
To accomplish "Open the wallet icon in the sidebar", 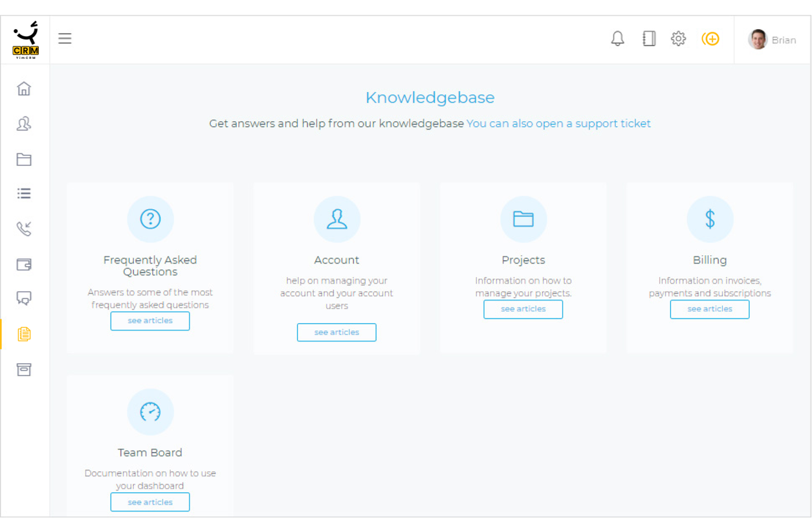I will [24, 264].
